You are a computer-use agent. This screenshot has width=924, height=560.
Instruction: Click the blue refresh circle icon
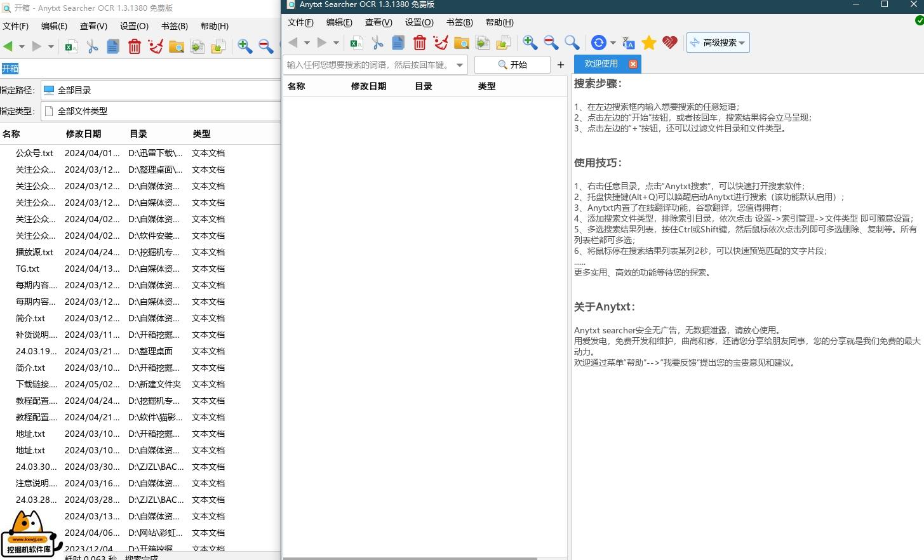click(x=598, y=43)
